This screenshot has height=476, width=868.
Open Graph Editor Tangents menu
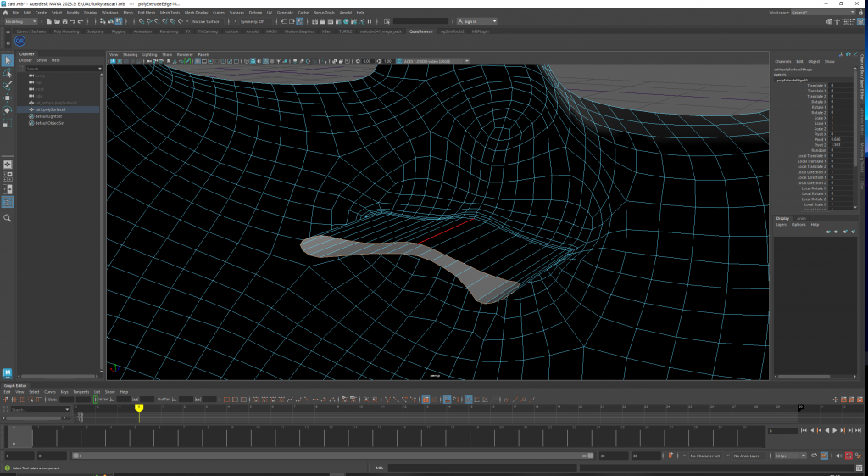81,392
